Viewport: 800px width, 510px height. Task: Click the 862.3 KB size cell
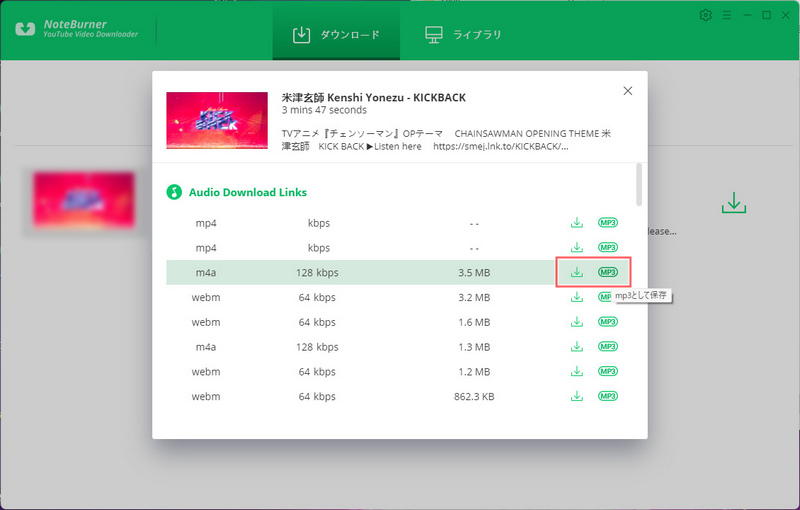click(x=474, y=396)
